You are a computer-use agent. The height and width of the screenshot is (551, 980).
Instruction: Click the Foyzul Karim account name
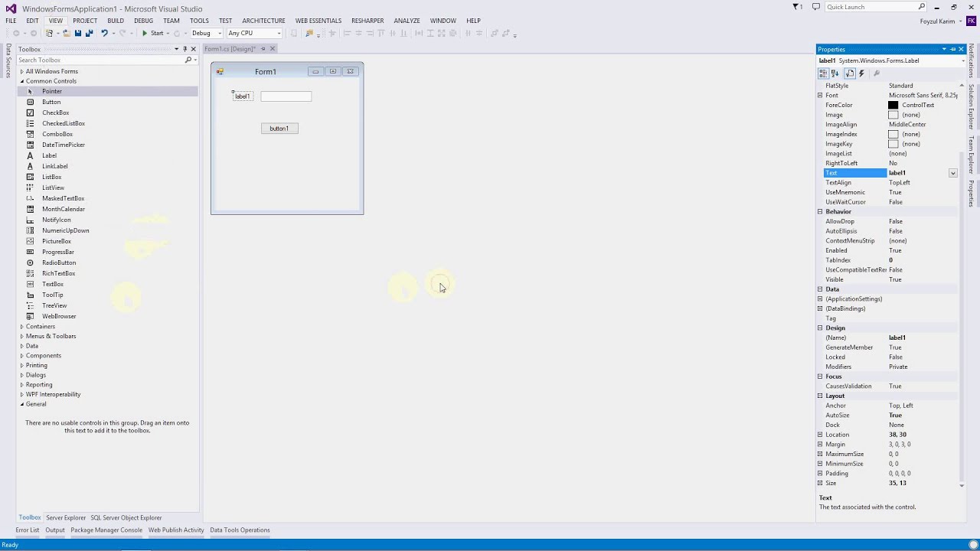click(x=937, y=21)
